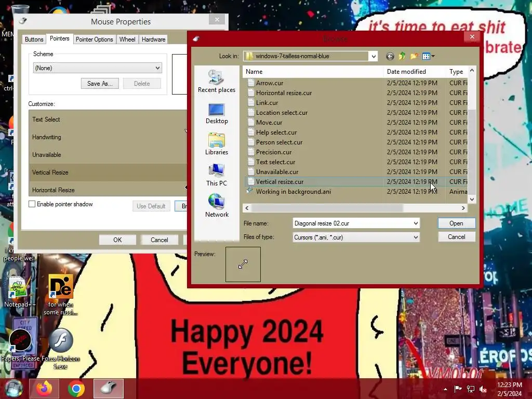This screenshot has width=532, height=399.
Task: Launch Chrome from taskbar
Action: click(x=76, y=389)
